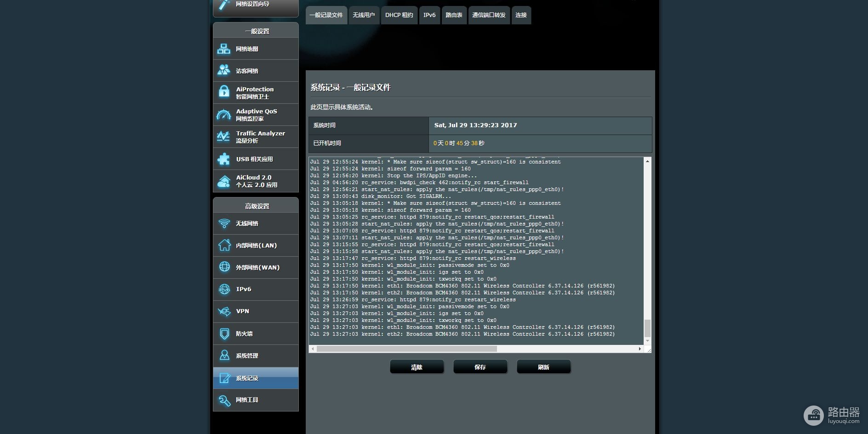Click the horizontal scroll-left arrow
Screen dimensions: 868x434
coord(313,349)
